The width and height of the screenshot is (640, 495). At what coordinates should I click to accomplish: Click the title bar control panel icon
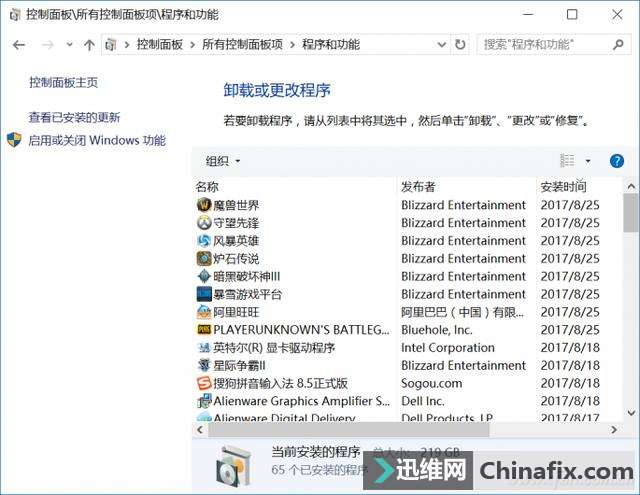click(x=15, y=15)
